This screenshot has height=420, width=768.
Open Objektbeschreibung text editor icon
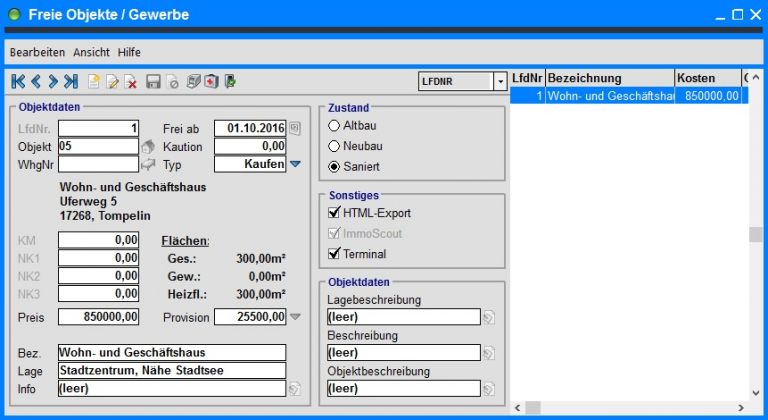point(488,389)
